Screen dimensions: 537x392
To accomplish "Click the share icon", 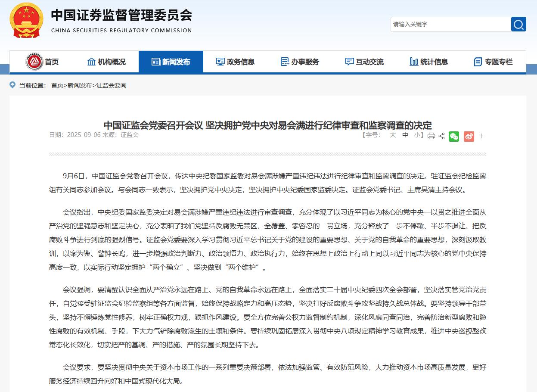I will click(441, 136).
